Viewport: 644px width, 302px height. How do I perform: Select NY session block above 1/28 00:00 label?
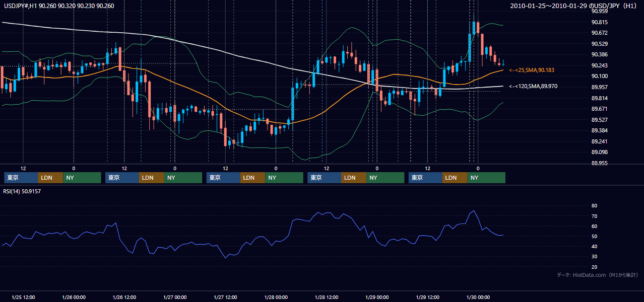[x=284, y=178]
